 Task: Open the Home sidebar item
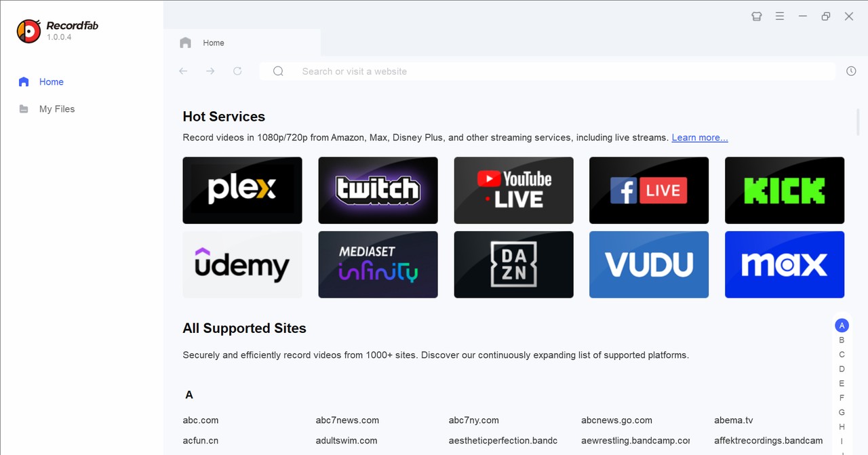[41, 81]
